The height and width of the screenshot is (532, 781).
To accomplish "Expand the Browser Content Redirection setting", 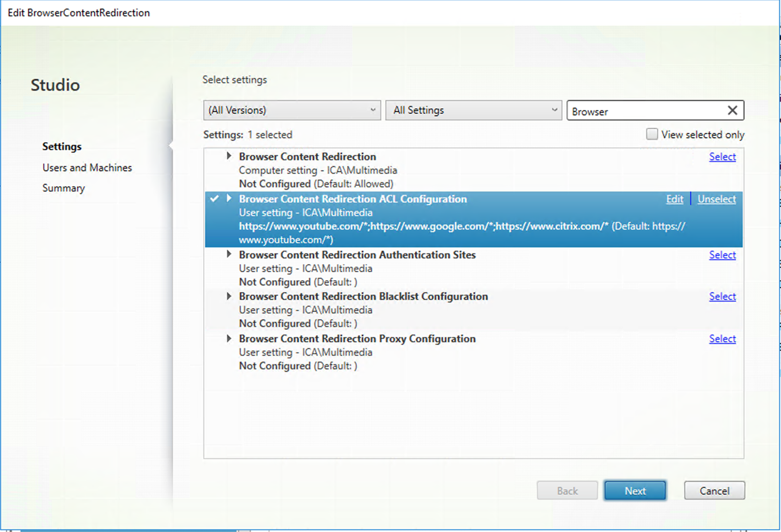I will (x=229, y=156).
